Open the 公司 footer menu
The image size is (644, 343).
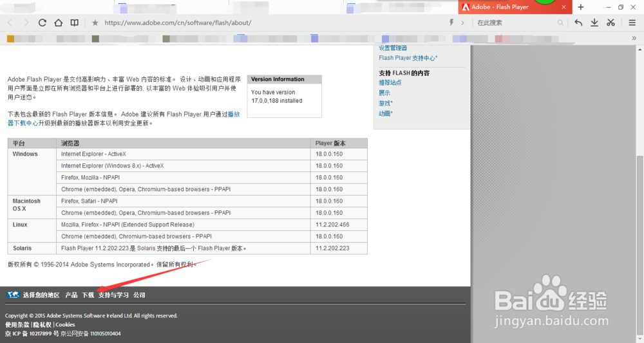point(139,295)
